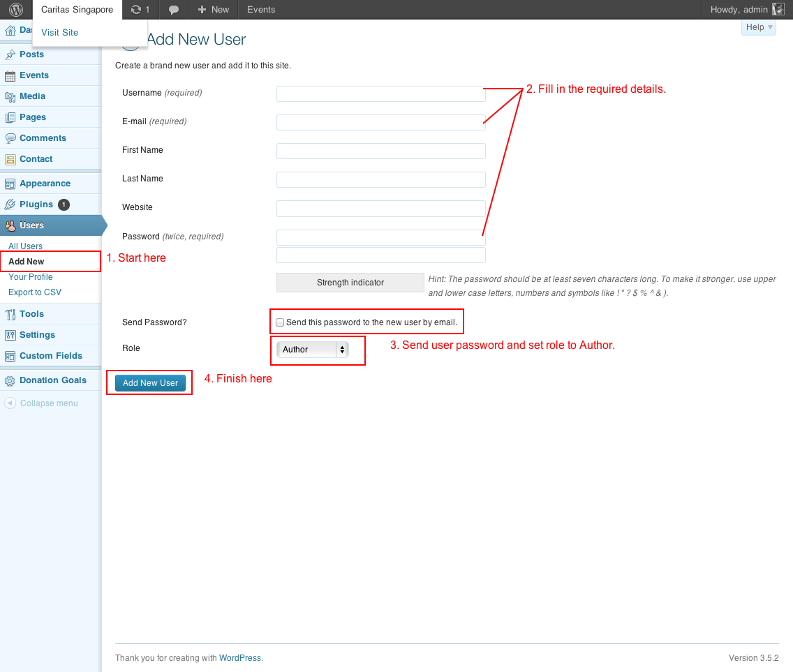Click the Comments speech bubble sidebar icon
793x672 pixels.
tap(10, 138)
